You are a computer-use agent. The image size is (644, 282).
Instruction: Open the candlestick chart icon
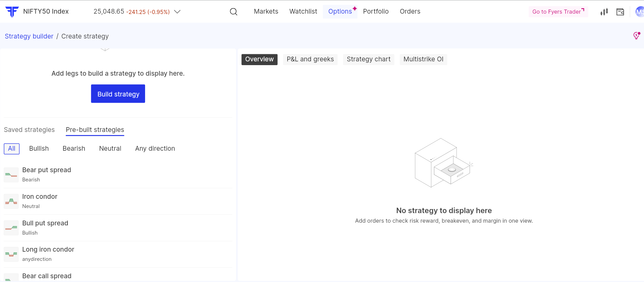point(604,12)
